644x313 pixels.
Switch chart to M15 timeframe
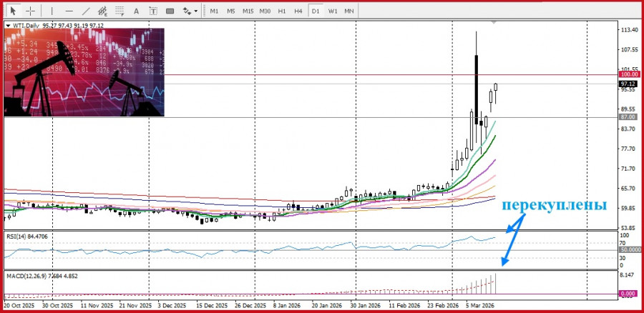tap(248, 11)
